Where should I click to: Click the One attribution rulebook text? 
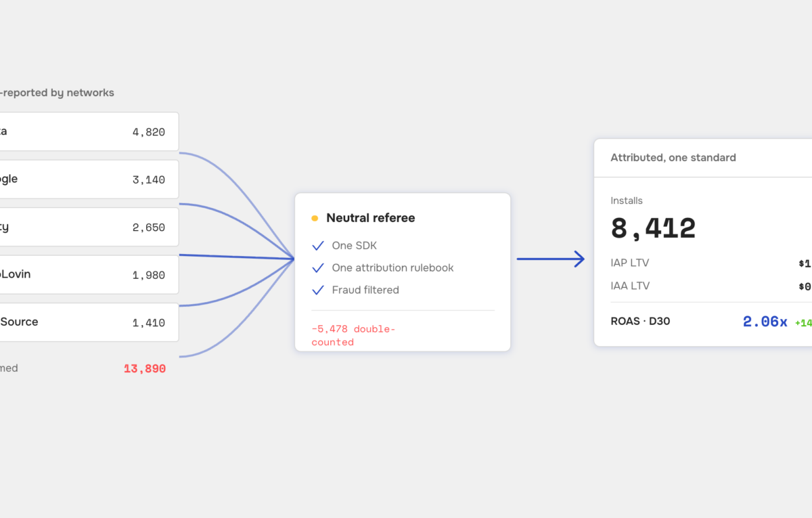(x=392, y=268)
